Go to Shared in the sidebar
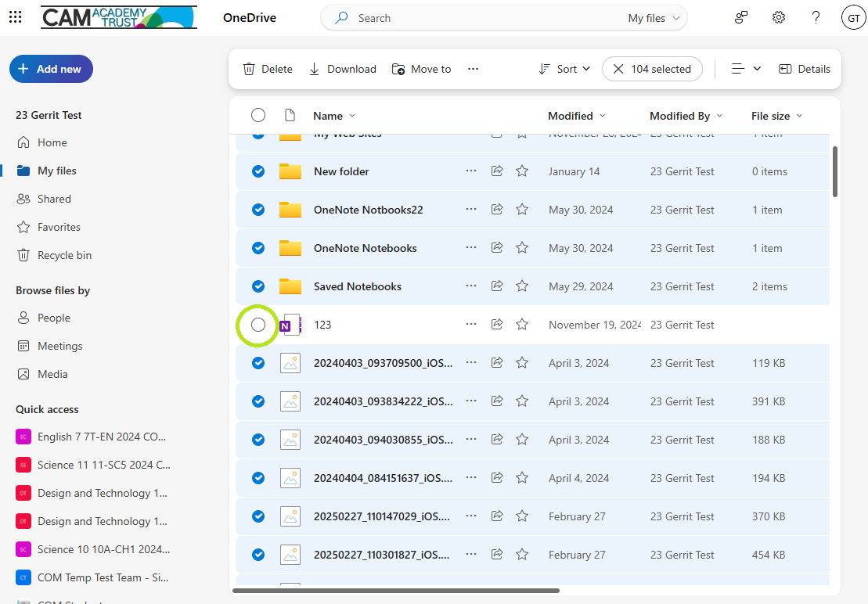 54,199
